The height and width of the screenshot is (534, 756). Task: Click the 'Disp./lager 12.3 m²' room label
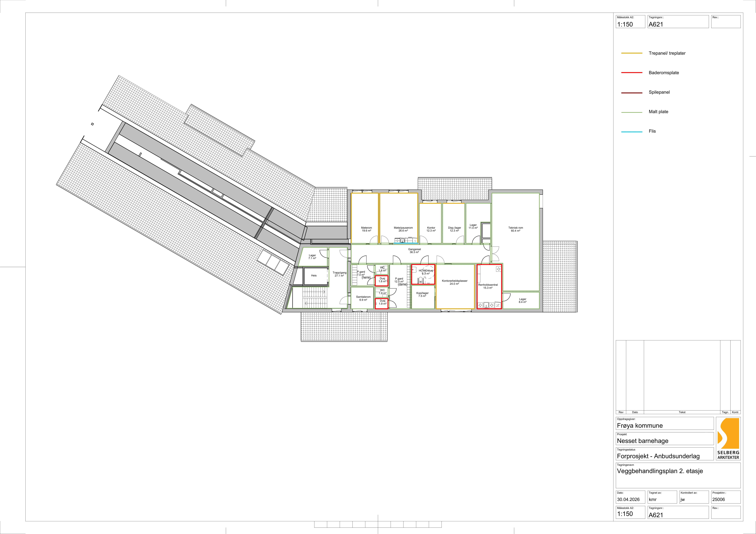coord(454,229)
